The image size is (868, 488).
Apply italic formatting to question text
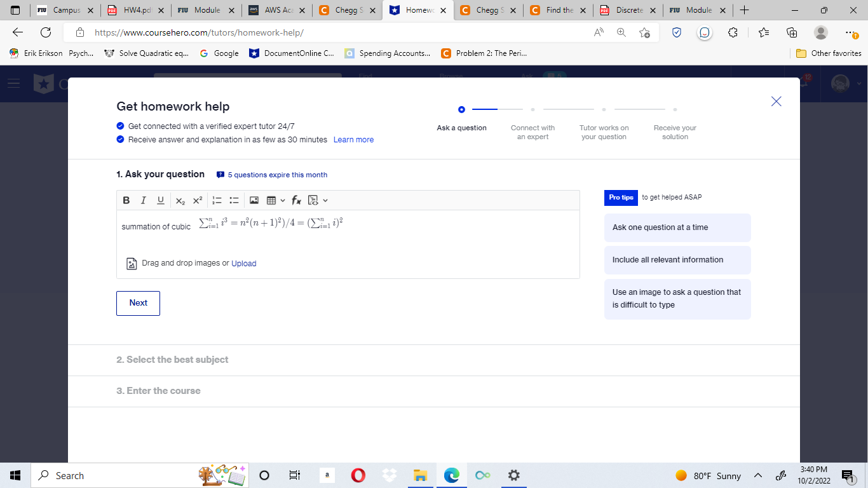click(x=143, y=200)
